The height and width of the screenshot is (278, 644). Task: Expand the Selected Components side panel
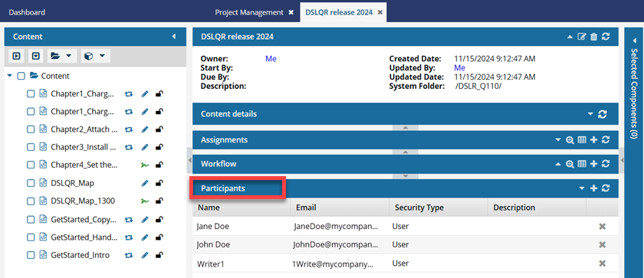point(634,90)
